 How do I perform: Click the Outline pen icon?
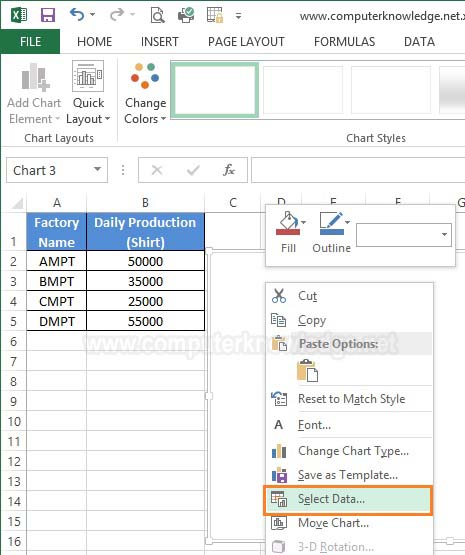(x=332, y=223)
